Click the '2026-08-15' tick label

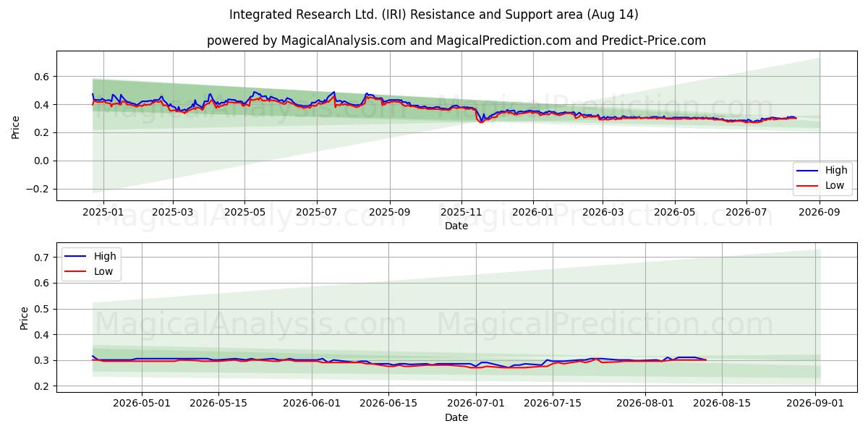click(x=723, y=404)
